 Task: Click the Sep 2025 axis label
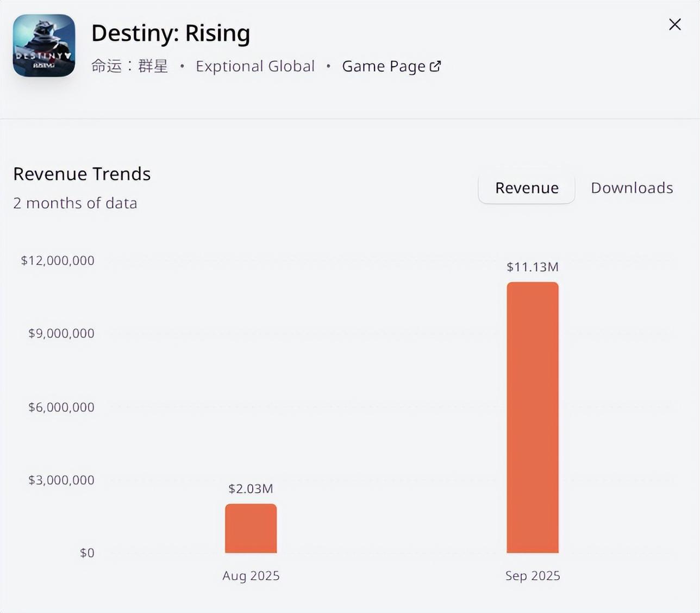pyautogui.click(x=532, y=576)
